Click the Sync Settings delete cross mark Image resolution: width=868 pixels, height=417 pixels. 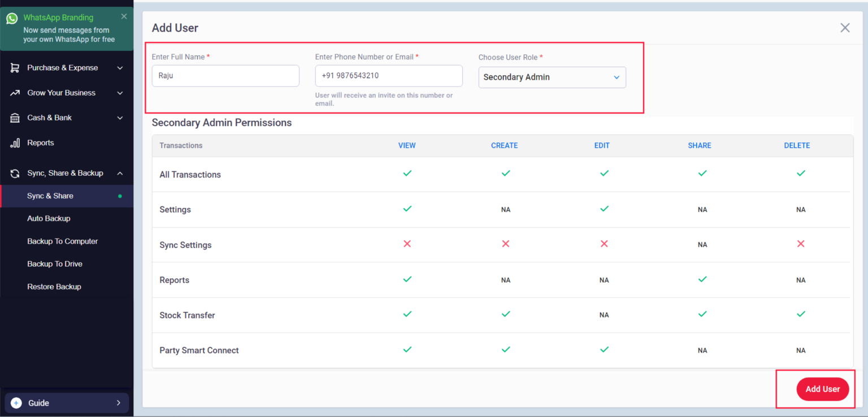pyautogui.click(x=801, y=244)
